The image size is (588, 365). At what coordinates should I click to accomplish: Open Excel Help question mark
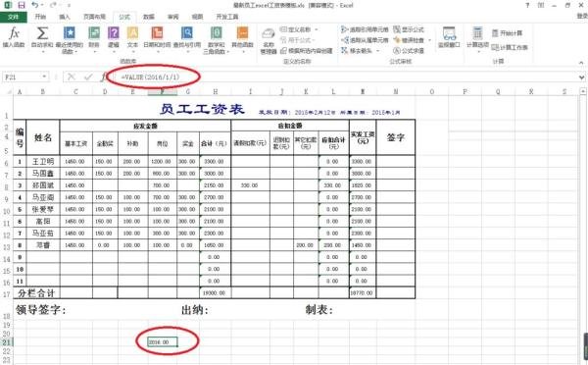point(527,5)
